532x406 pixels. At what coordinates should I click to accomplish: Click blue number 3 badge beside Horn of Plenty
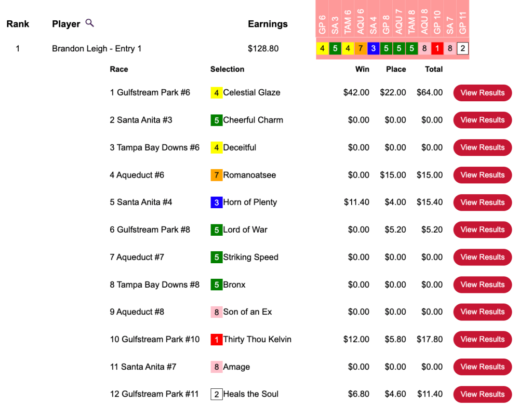click(x=217, y=202)
